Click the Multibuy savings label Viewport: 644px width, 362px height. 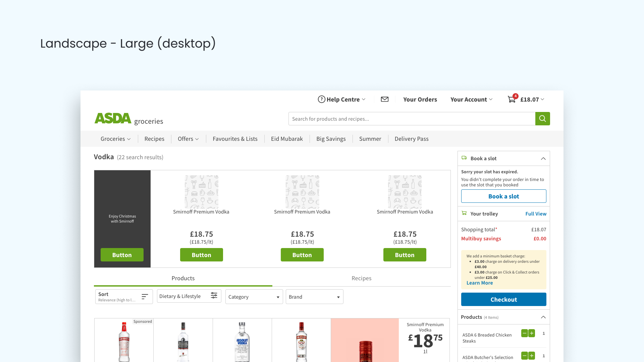pyautogui.click(x=481, y=239)
